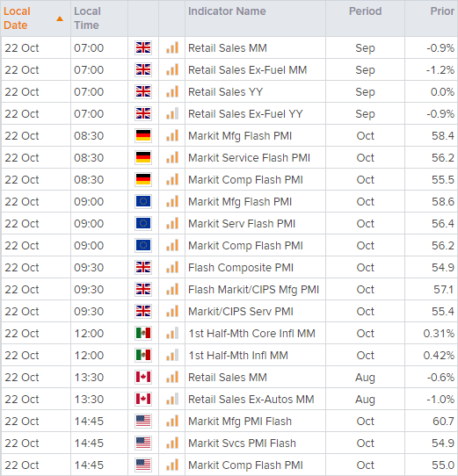Select the Markit/CIPS Serv PMI row
This screenshot has width=458, height=476.
(x=229, y=311)
